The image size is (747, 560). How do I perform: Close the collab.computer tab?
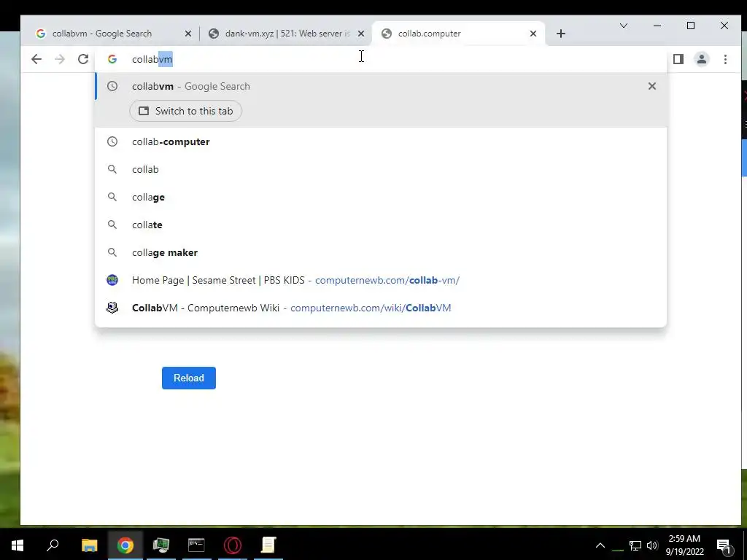coord(533,34)
